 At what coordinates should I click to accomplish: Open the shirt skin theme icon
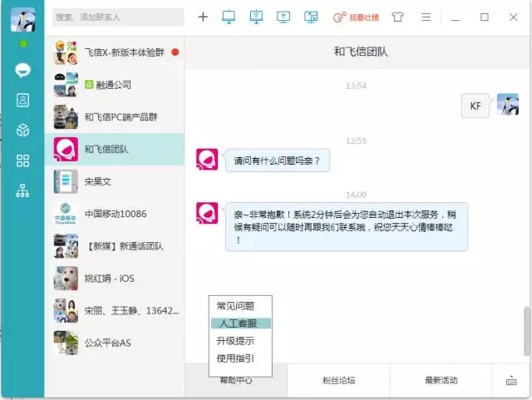tap(398, 17)
